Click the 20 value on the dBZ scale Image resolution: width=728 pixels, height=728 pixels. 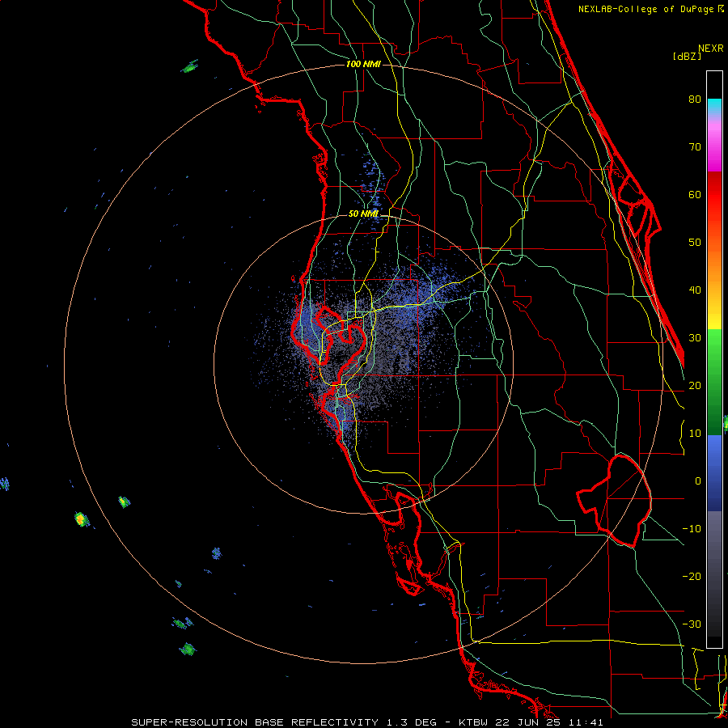pos(695,385)
